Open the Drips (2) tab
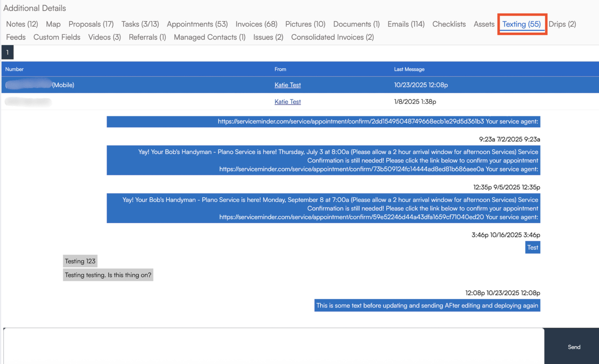Screen dimensions: 599x364 (x=562, y=24)
